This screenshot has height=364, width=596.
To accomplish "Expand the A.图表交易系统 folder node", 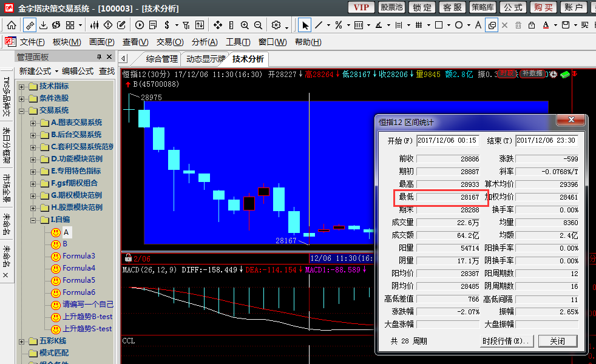I will click(x=33, y=123).
